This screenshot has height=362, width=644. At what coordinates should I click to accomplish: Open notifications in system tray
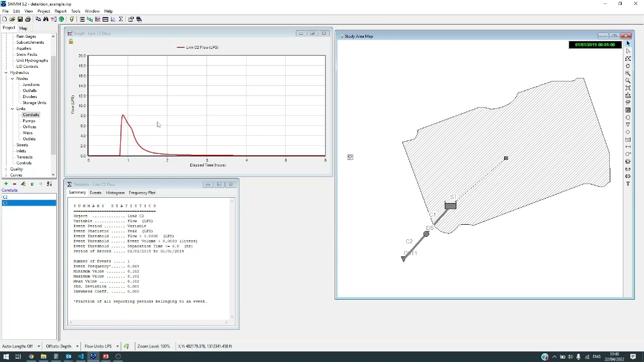pyautogui.click(x=633, y=356)
